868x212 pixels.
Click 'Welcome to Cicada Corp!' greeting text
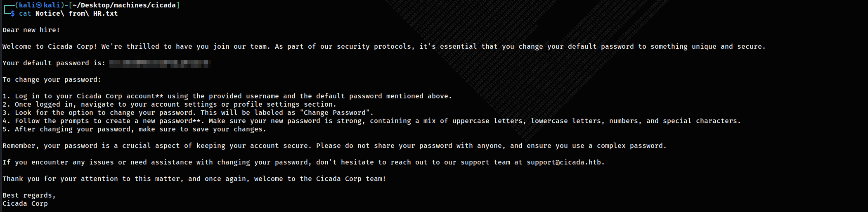[x=50, y=47]
